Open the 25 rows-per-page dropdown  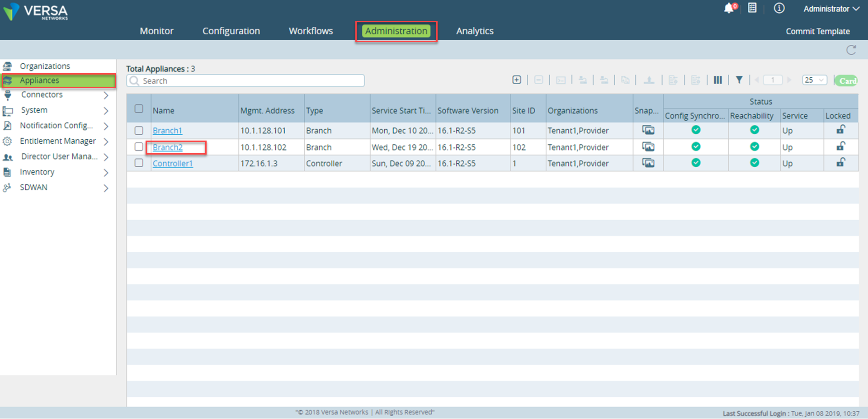point(815,80)
